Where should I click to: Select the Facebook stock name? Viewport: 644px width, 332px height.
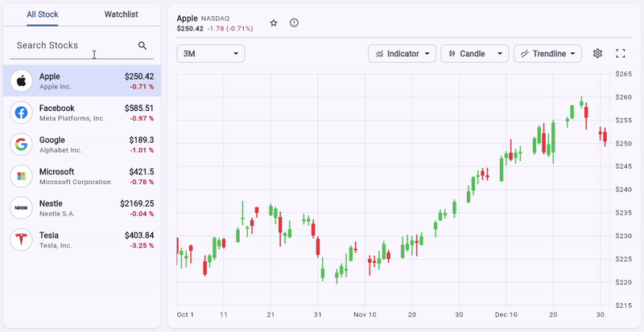point(56,109)
